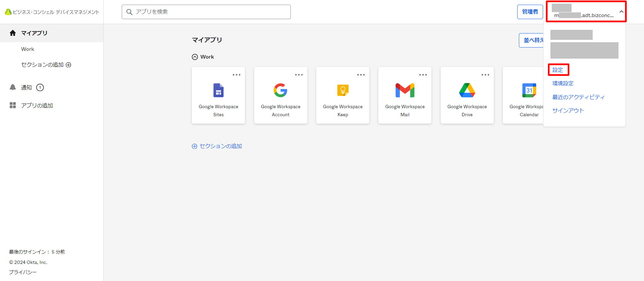The height and width of the screenshot is (281, 644).
Task: Click the notification bell icon in sidebar
Action: click(x=13, y=87)
